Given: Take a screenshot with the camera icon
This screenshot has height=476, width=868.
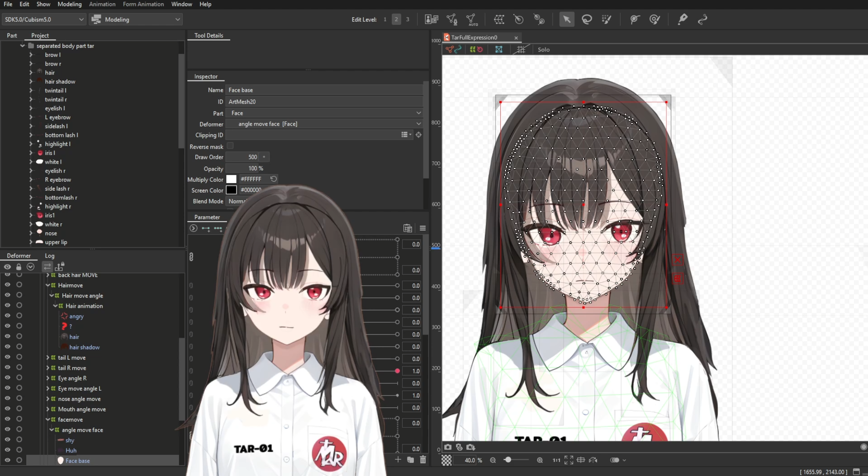Looking at the screenshot, I should coord(447,447).
